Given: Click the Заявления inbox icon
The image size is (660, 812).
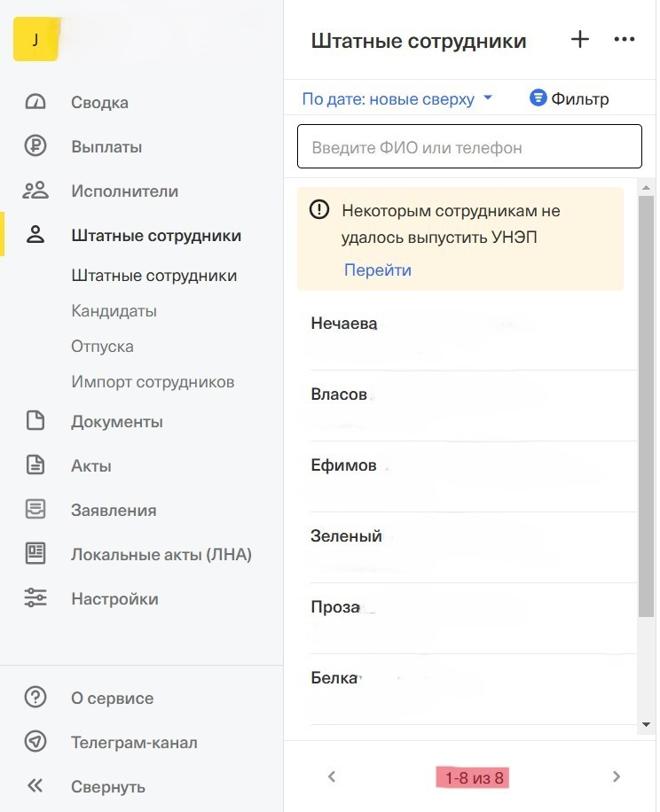Looking at the screenshot, I should pos(35,510).
